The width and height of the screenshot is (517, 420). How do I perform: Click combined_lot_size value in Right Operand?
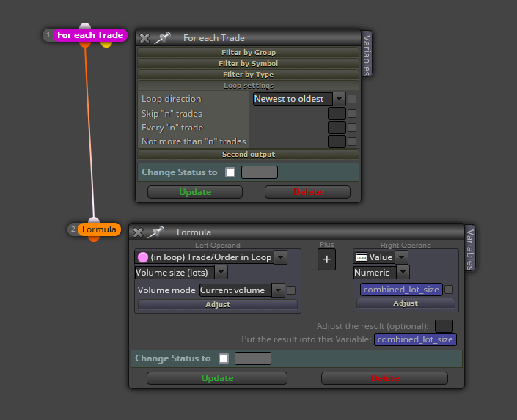tap(401, 290)
